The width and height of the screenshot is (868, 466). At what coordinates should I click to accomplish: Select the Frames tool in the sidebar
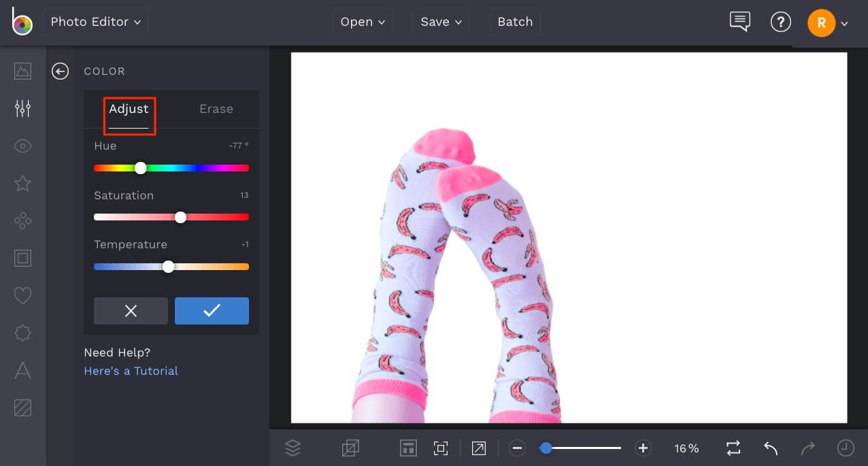(x=22, y=258)
